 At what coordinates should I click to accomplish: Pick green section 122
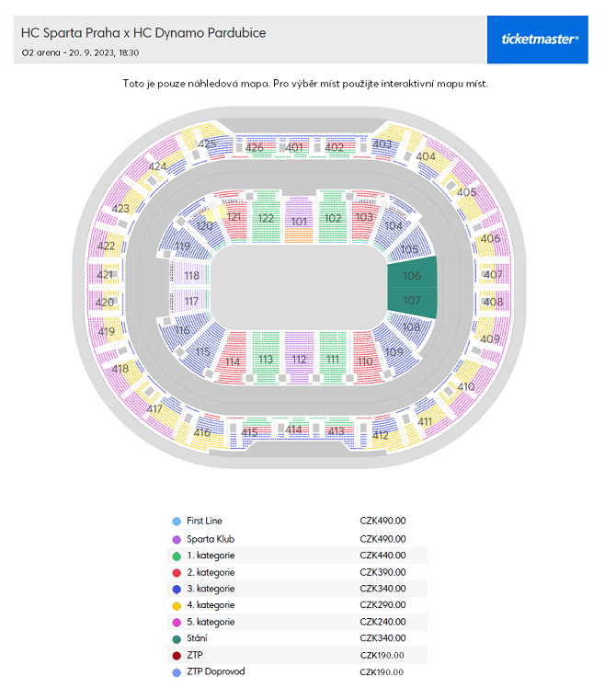click(266, 218)
